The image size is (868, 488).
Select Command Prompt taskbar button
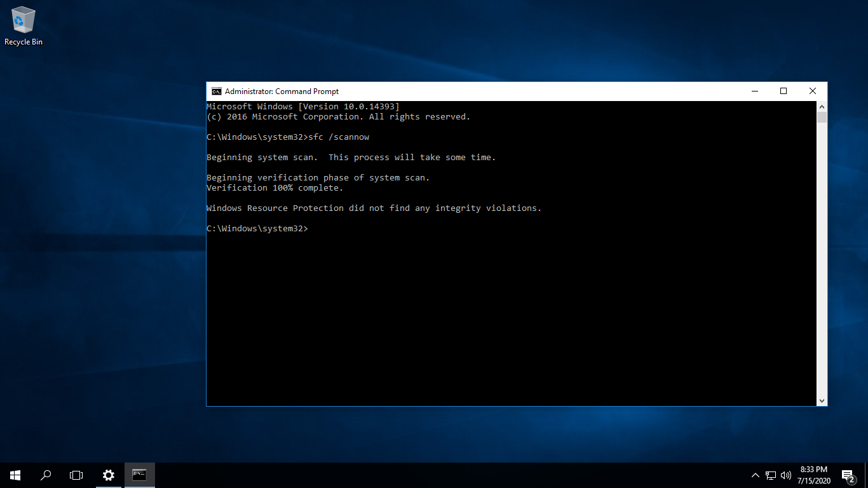pyautogui.click(x=140, y=475)
